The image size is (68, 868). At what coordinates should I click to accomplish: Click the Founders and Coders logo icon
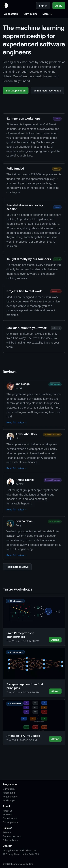[x=5, y=6]
